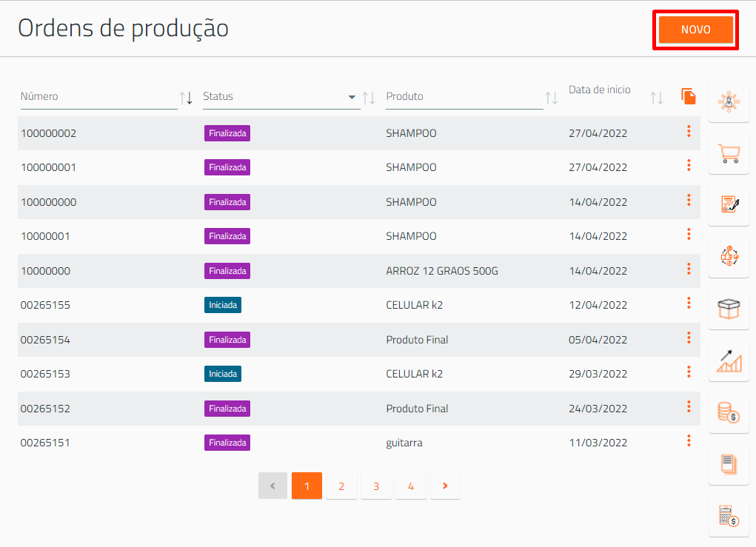Screen dimensions: 756x547
Task: Click date 11/03/2022
Action: coord(598,443)
